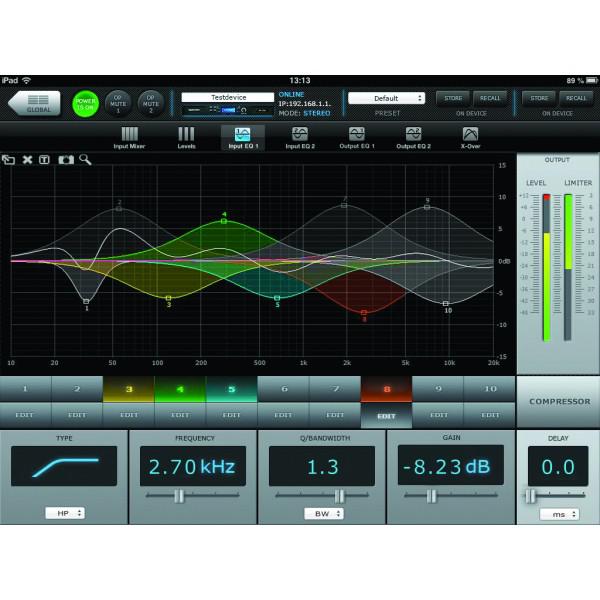Toggle yellow EQ band 3 button
The height and width of the screenshot is (600, 600).
pyautogui.click(x=129, y=389)
